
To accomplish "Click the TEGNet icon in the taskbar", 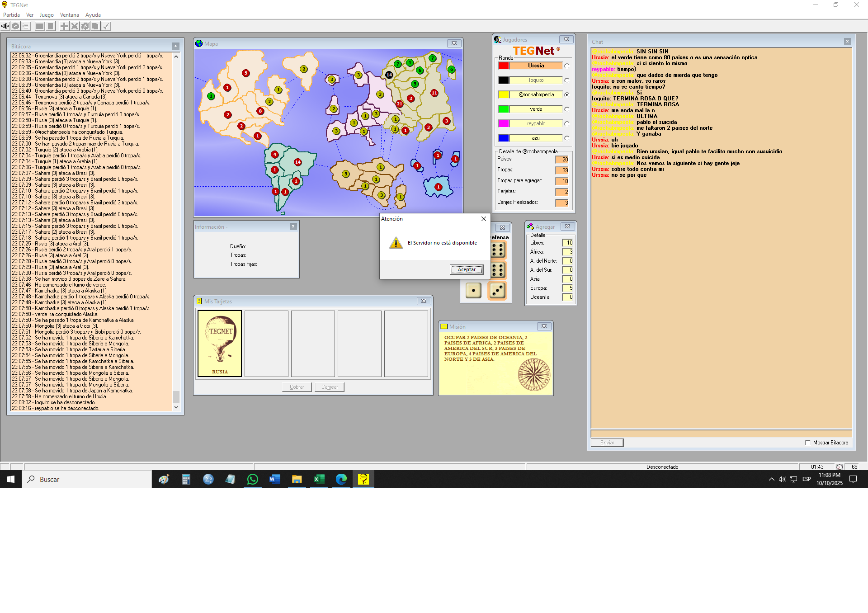I will (363, 479).
